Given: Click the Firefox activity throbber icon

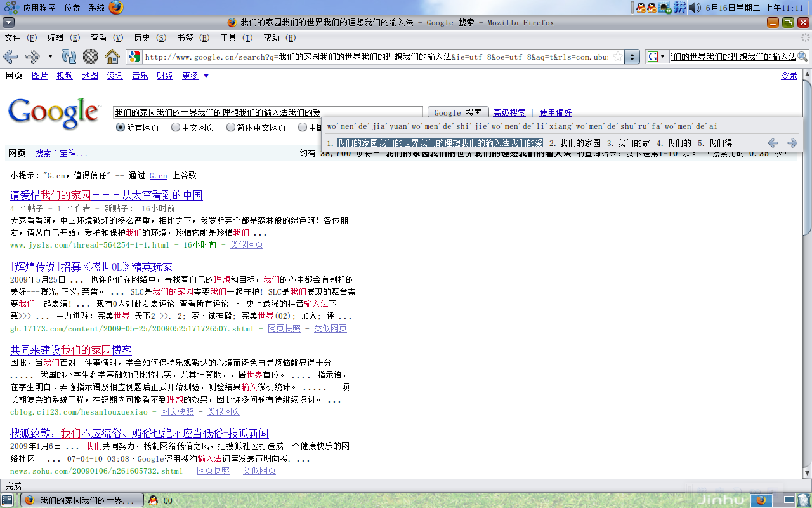Looking at the screenshot, I should coord(806,37).
